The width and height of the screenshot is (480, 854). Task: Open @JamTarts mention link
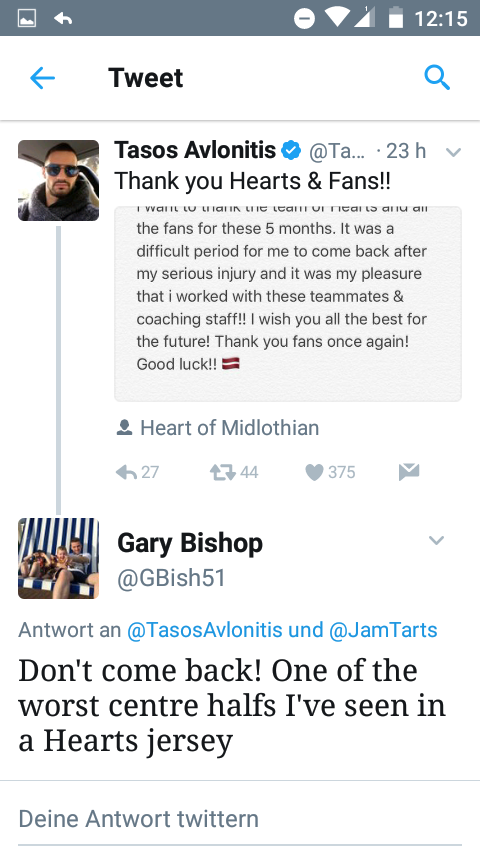point(383,630)
